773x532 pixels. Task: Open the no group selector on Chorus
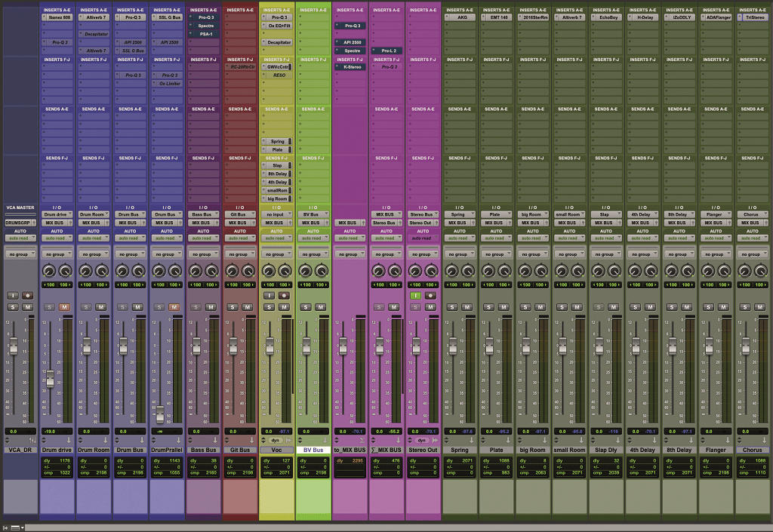coord(753,254)
